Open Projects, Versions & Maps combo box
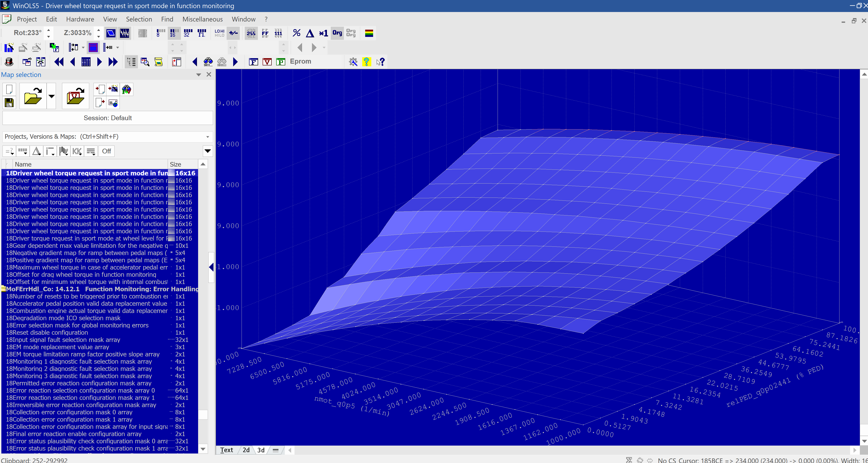This screenshot has width=868, height=463. (x=108, y=136)
